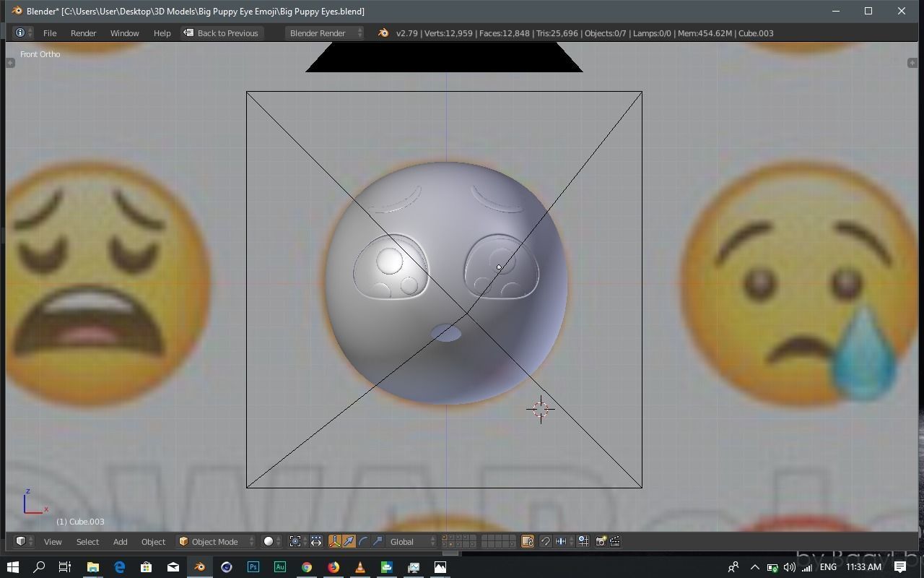Click the OpenGL render image camera icon

(601, 541)
